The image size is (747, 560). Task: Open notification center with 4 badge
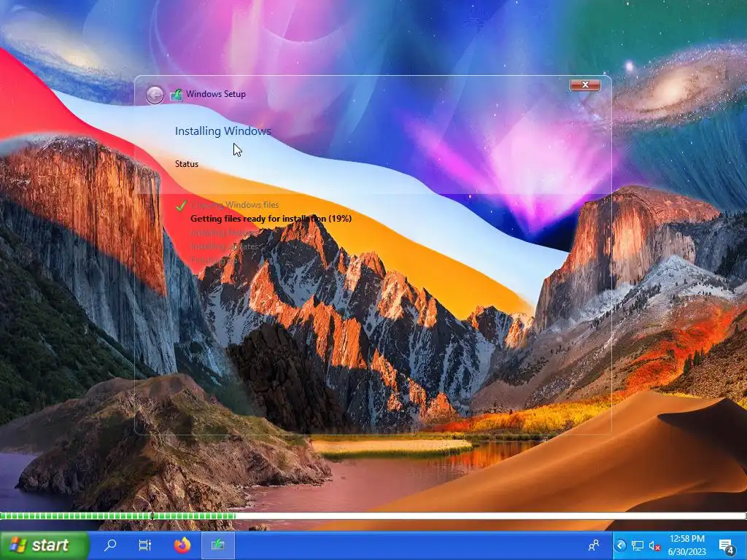click(727, 545)
